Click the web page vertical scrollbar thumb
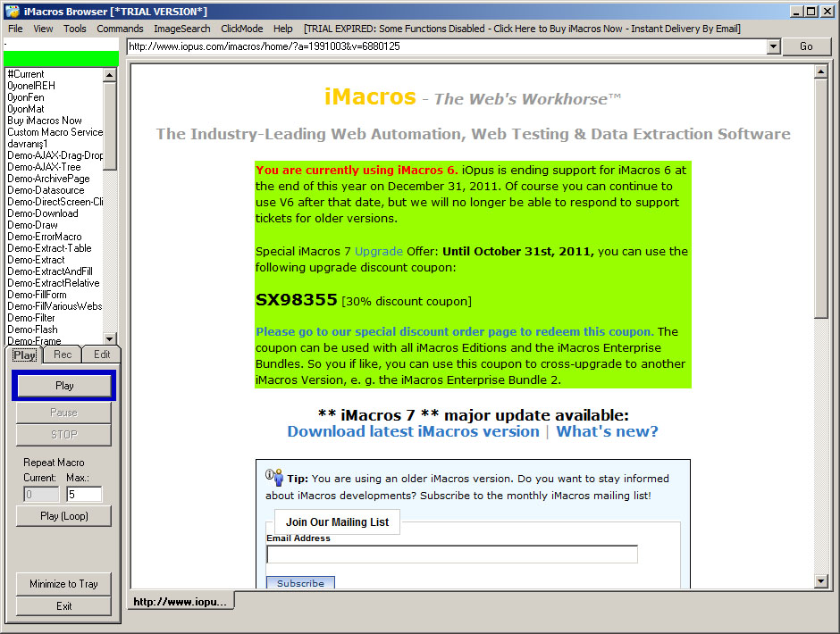The width and height of the screenshot is (840, 634). tap(821, 198)
